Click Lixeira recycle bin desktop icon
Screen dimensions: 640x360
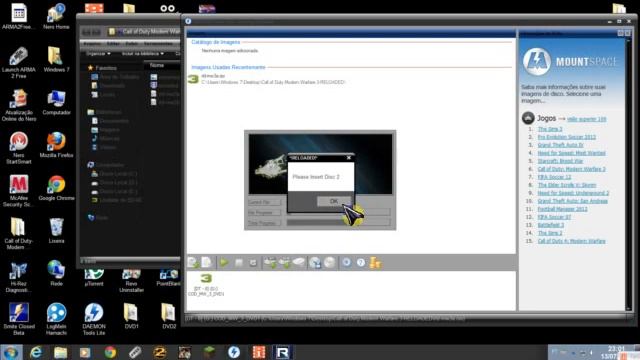pyautogui.click(x=56, y=231)
